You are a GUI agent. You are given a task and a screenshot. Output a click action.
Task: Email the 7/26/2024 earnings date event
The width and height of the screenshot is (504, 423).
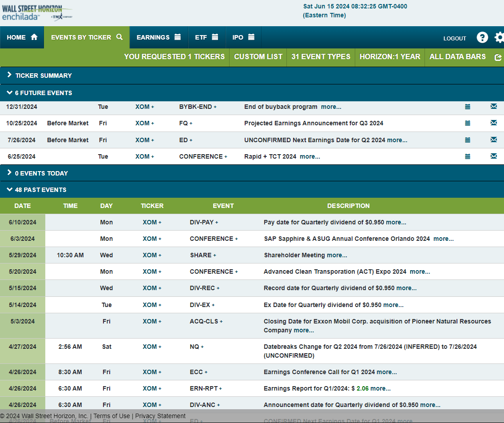[494, 140]
